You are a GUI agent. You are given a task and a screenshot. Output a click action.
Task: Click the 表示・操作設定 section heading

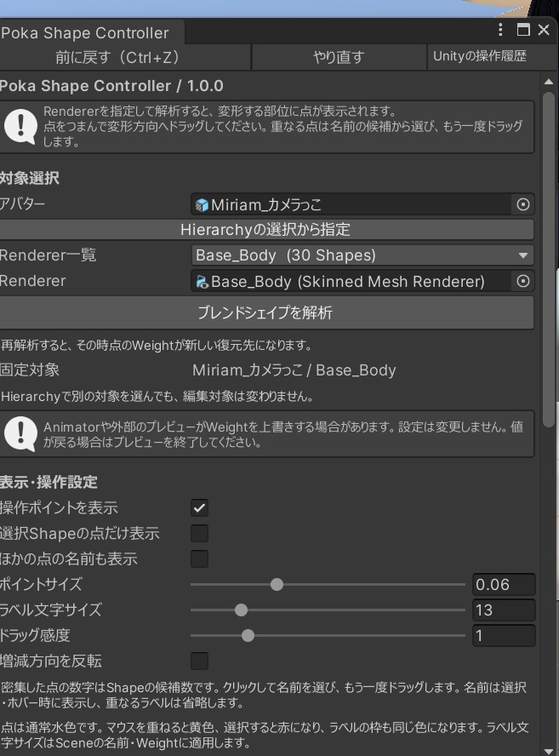pos(48,482)
